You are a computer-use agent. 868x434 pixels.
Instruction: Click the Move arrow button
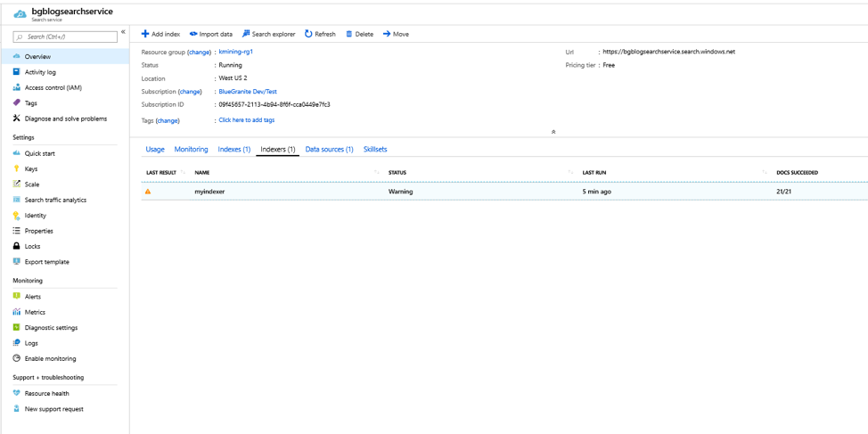396,34
